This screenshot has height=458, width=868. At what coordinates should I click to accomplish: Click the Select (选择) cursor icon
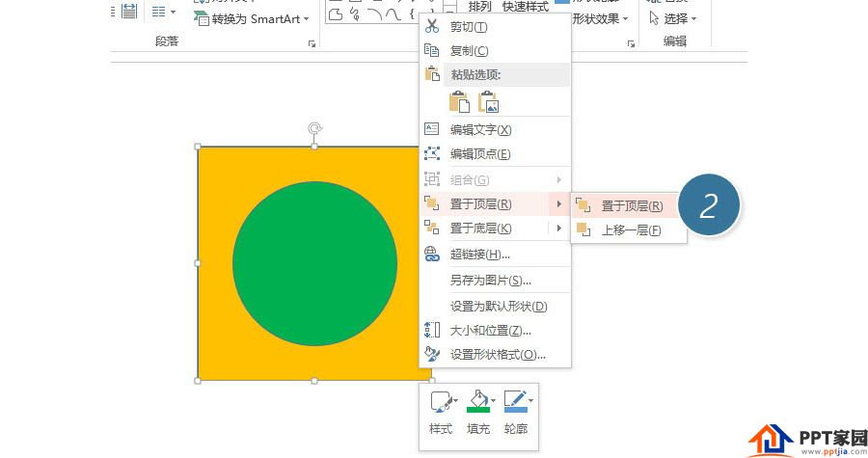click(654, 18)
